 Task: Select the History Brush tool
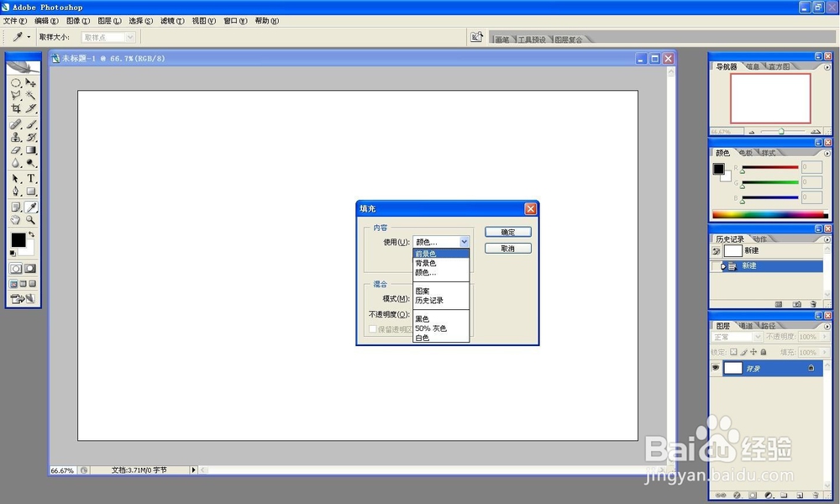click(x=31, y=137)
